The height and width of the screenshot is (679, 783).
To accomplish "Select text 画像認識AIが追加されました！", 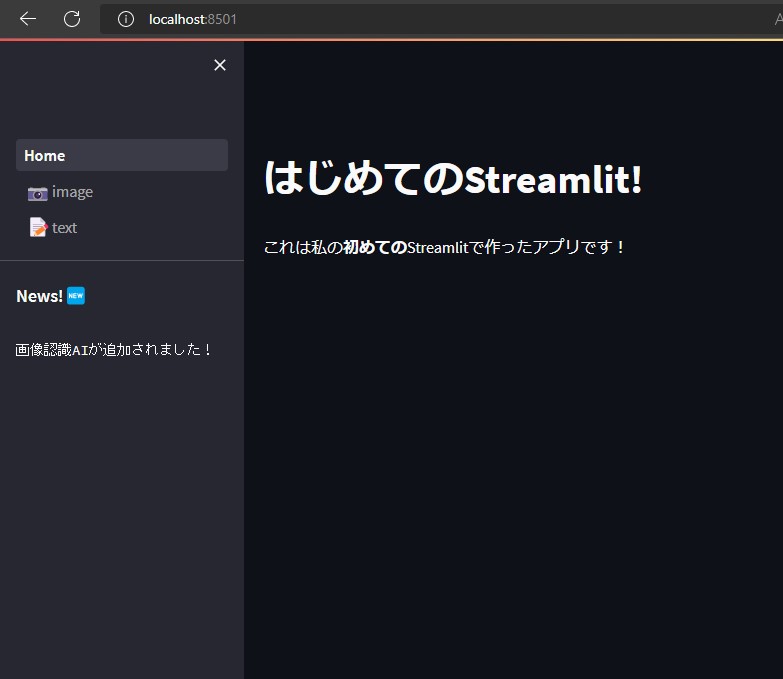I will (x=113, y=349).
